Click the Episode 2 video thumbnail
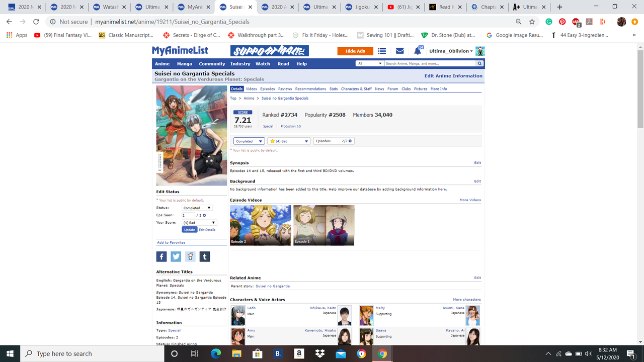Image resolution: width=644 pixels, height=362 pixels. click(261, 225)
